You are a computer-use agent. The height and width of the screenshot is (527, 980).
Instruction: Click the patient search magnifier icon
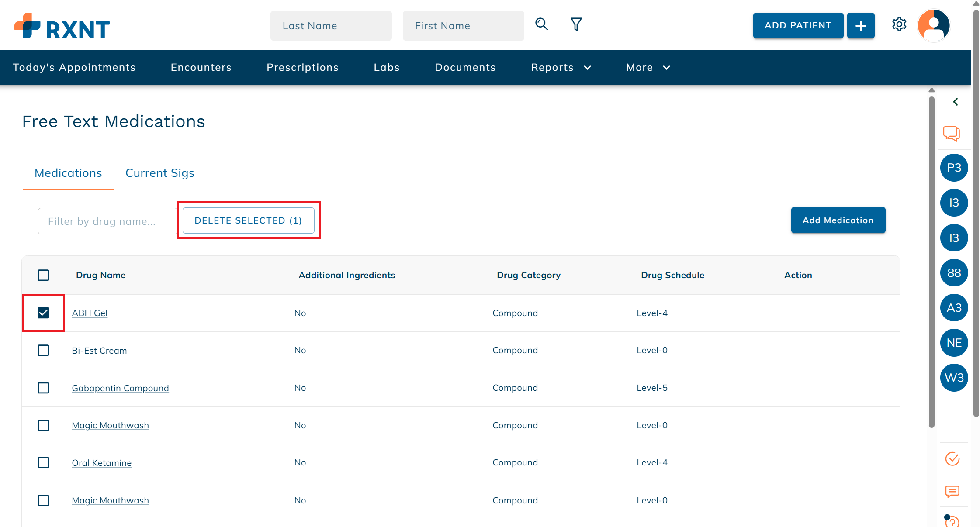(x=541, y=24)
